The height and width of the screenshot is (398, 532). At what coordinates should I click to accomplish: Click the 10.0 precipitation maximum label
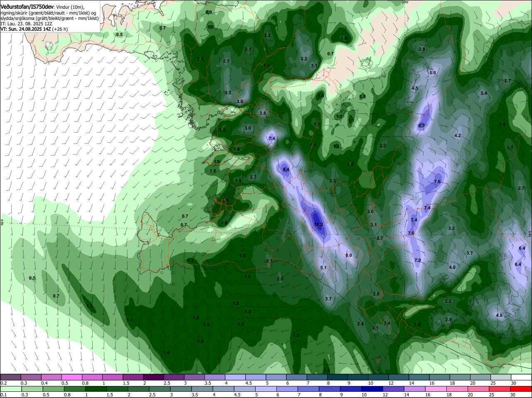click(318, 224)
